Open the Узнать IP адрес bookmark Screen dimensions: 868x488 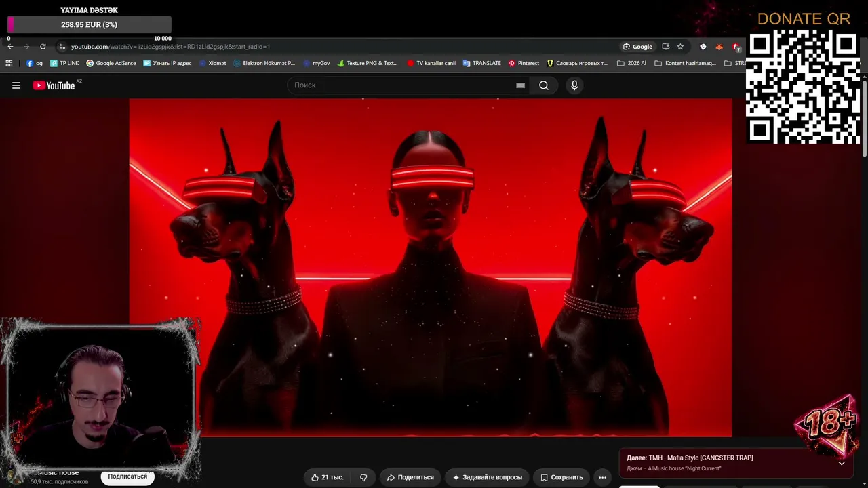167,63
